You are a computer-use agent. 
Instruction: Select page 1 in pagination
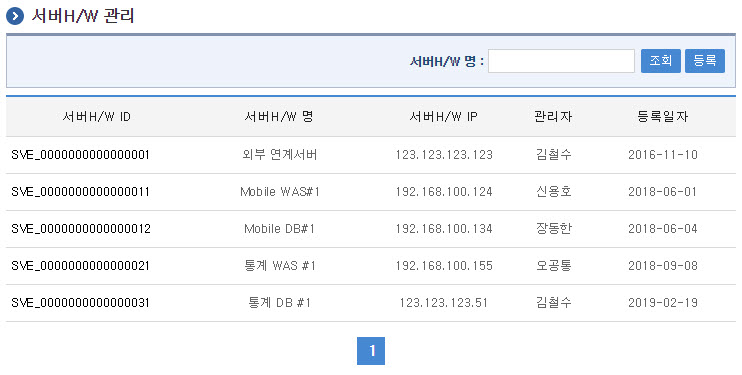pyautogui.click(x=371, y=351)
